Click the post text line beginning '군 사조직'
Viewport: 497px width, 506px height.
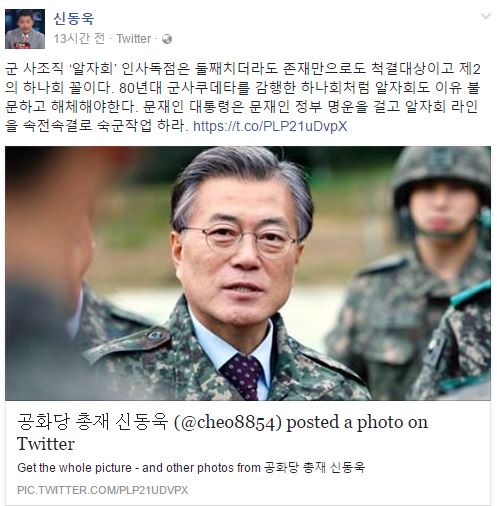pos(243,68)
